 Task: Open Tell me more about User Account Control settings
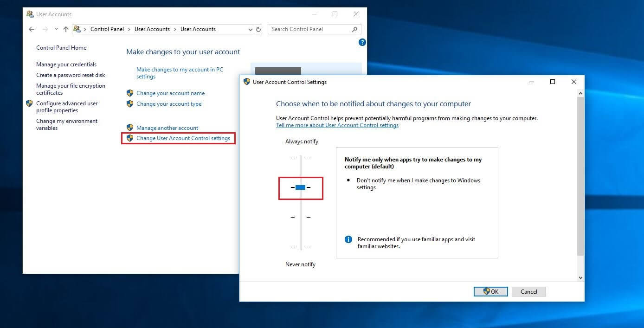[337, 125]
